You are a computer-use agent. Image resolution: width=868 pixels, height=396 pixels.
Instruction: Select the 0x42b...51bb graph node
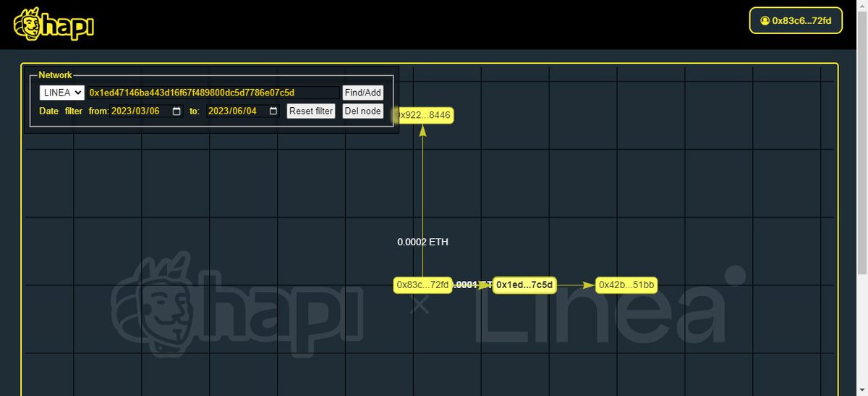(626, 285)
